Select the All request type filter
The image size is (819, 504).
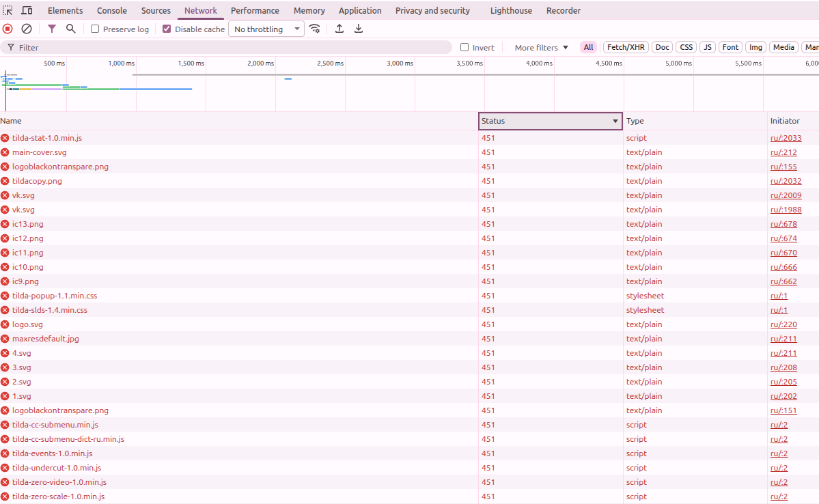[x=588, y=47]
